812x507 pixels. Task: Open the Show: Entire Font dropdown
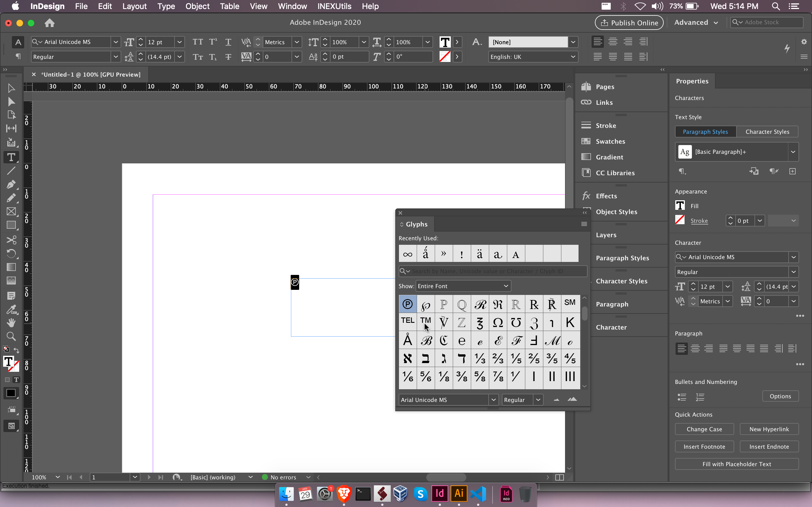tap(463, 286)
